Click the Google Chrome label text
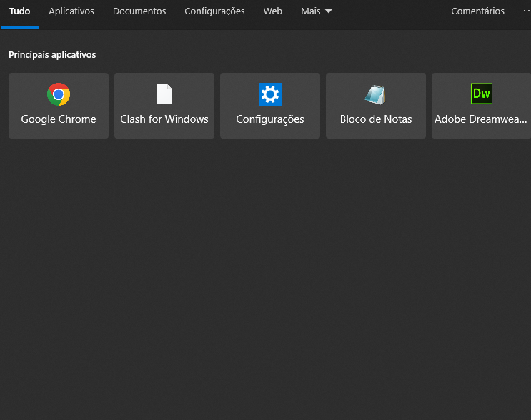Viewport: 531px width, 420px height. click(59, 119)
